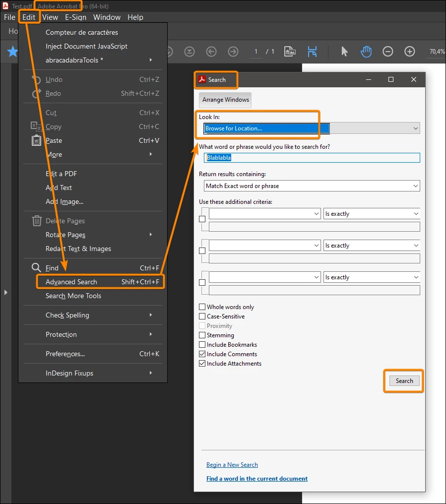Screen dimensions: 446x504
Task: Tick the second additional criteria checkbox
Action: point(202,251)
